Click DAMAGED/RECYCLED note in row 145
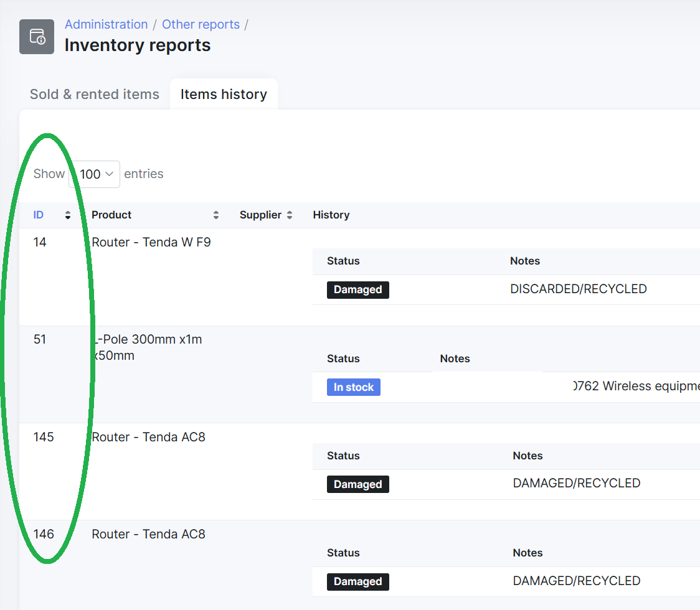The height and width of the screenshot is (610, 700). click(577, 483)
